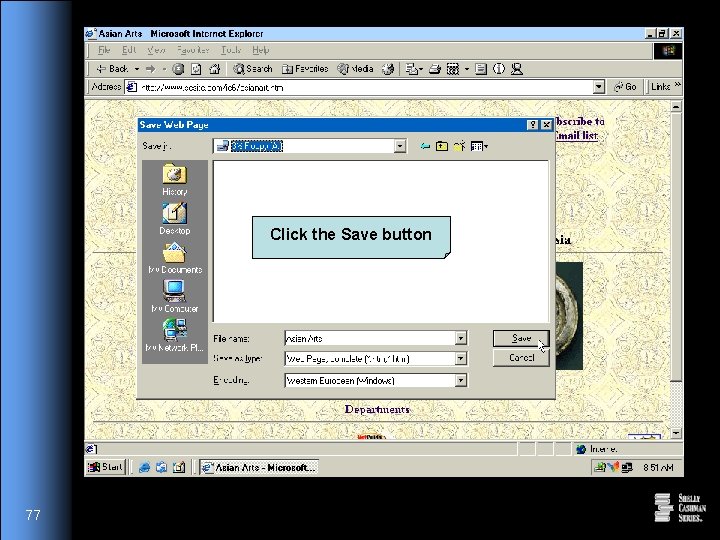Click the Search toolbar button
The image size is (720, 540).
(x=253, y=69)
